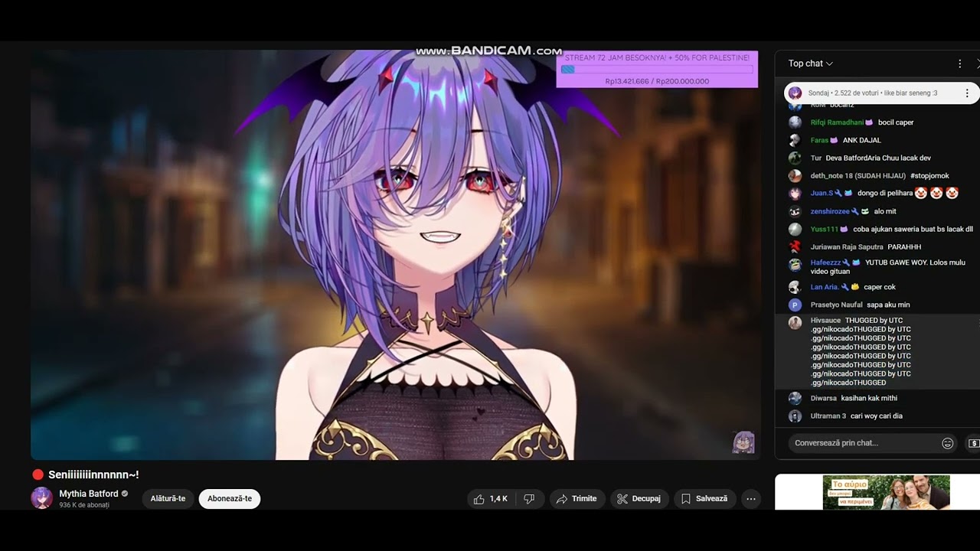Open Mythia Batford channel name link
This screenshot has height=551, width=980.
pos(89,494)
